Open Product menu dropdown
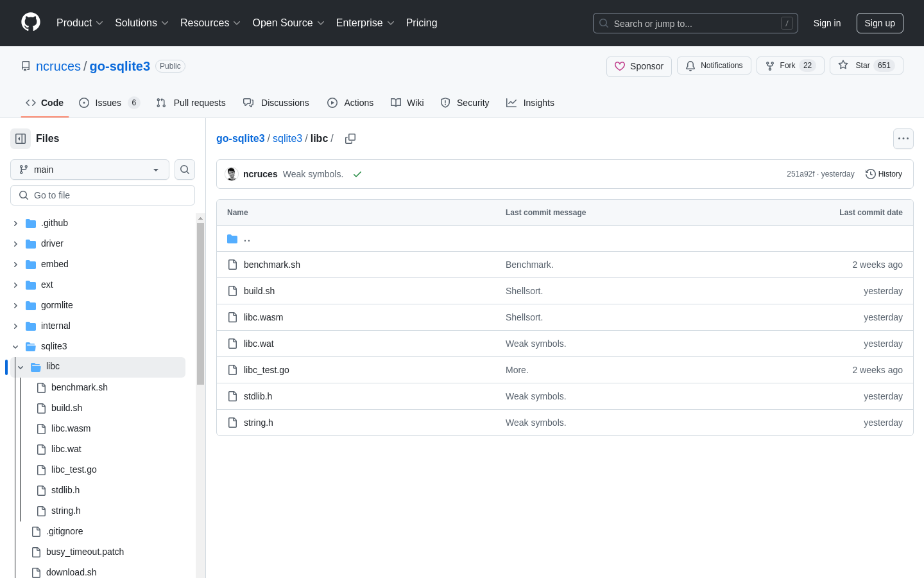Viewport: 924px width, 578px height. [80, 23]
